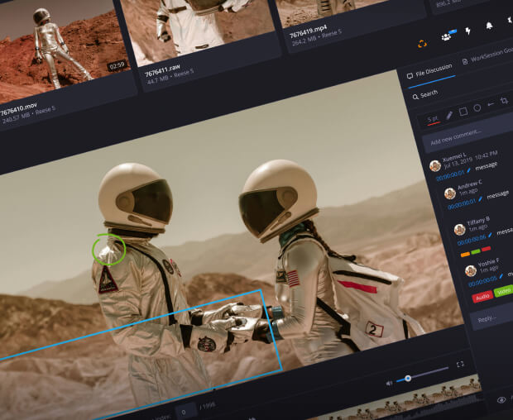Click the red Audio tag
This screenshot has height=420, width=513.
(482, 297)
